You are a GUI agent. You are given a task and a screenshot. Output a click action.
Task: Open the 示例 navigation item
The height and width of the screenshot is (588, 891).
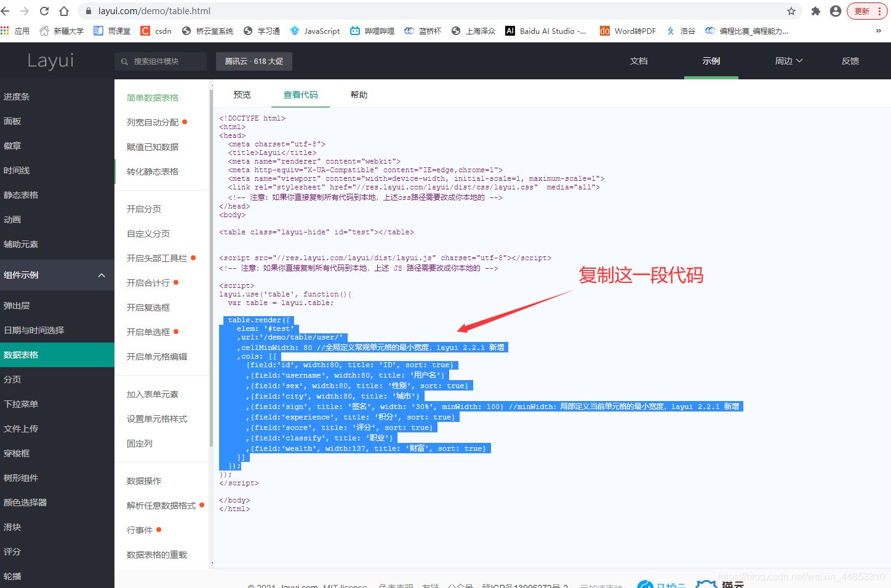(711, 61)
